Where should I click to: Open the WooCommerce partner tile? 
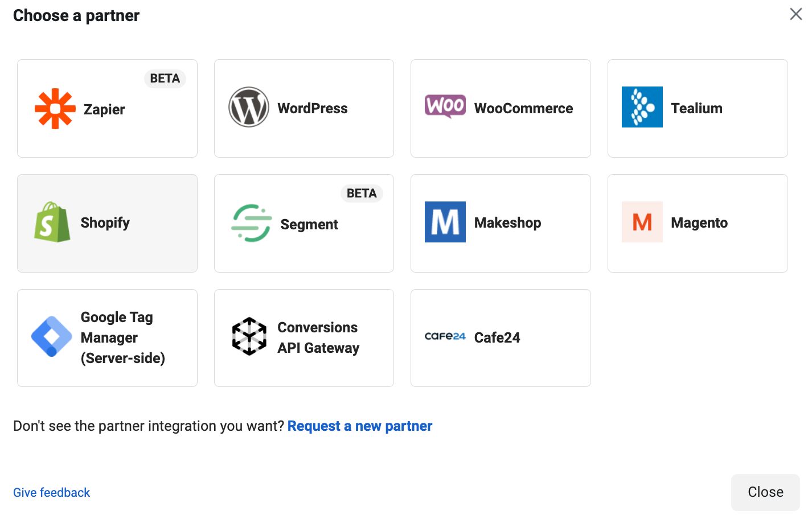click(501, 108)
